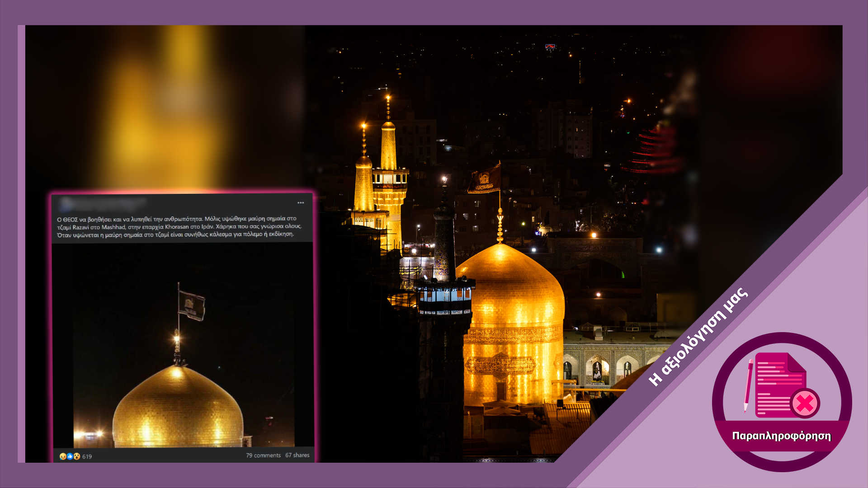
Task: Click the black flag in the post image
Action: point(191,306)
